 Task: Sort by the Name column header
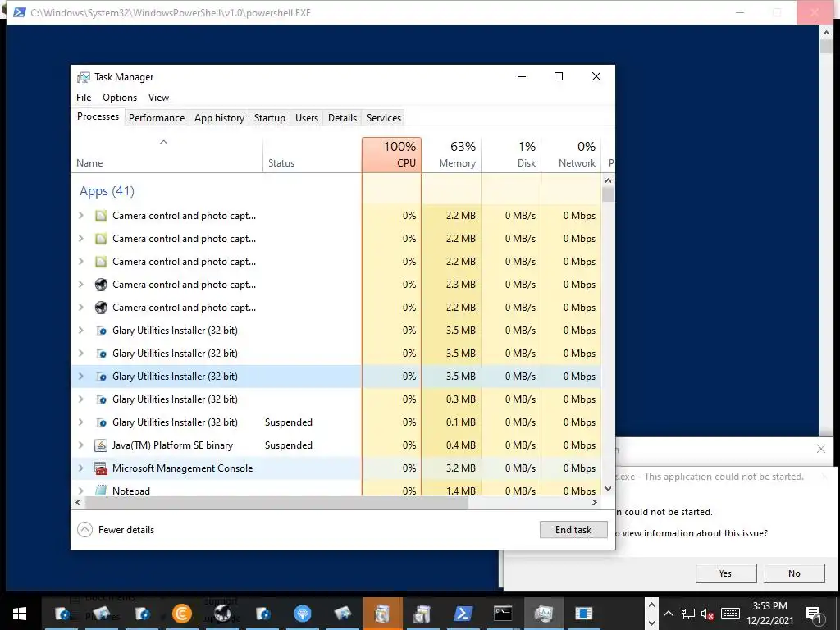click(167, 154)
